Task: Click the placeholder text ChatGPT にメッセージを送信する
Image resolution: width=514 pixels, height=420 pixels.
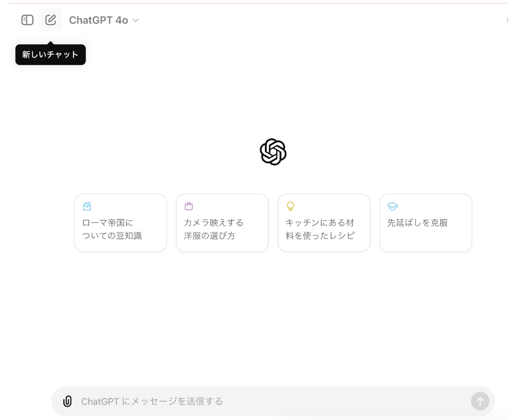Action: (x=153, y=401)
